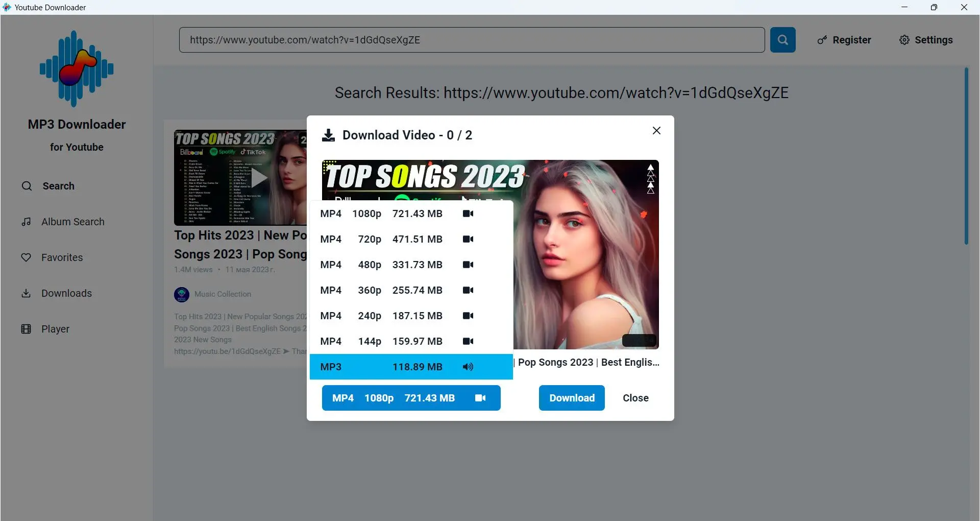Click the vertical scrollbar on right

pyautogui.click(x=966, y=156)
